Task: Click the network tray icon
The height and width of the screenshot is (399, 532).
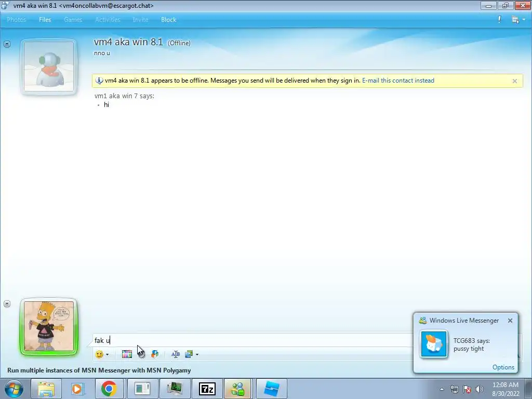Action: point(454,389)
